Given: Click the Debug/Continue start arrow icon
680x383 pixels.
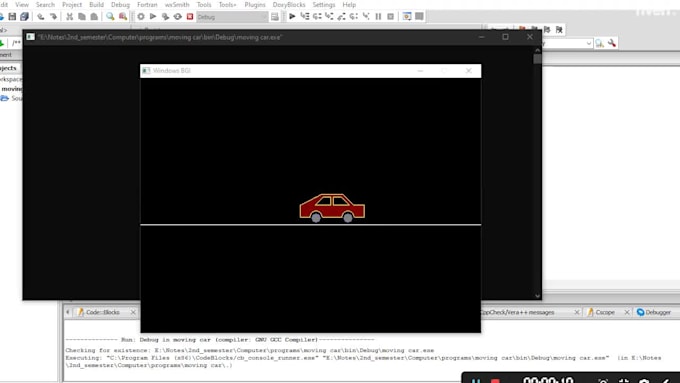Looking at the screenshot, I should point(292,16).
